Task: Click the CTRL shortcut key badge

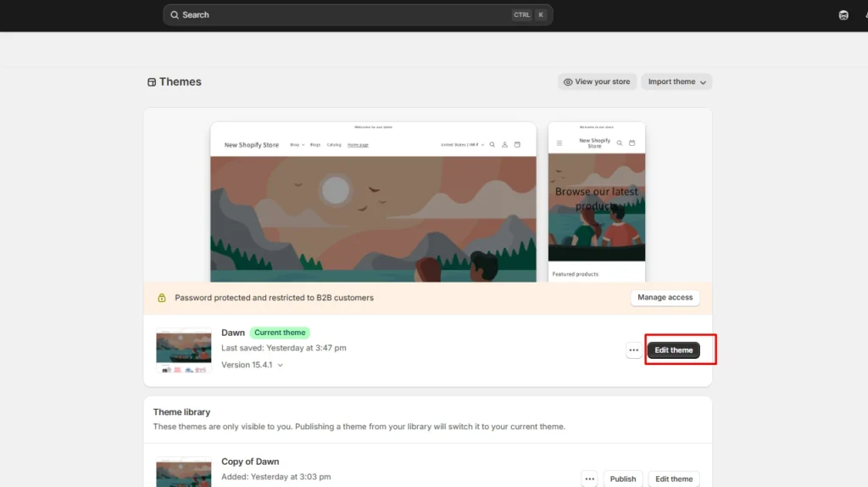Action: (521, 15)
